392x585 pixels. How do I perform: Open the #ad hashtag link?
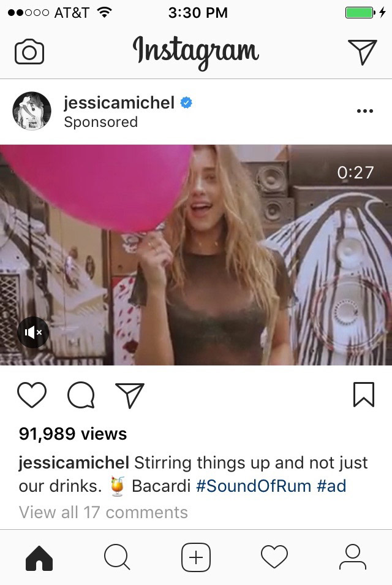[x=331, y=486]
